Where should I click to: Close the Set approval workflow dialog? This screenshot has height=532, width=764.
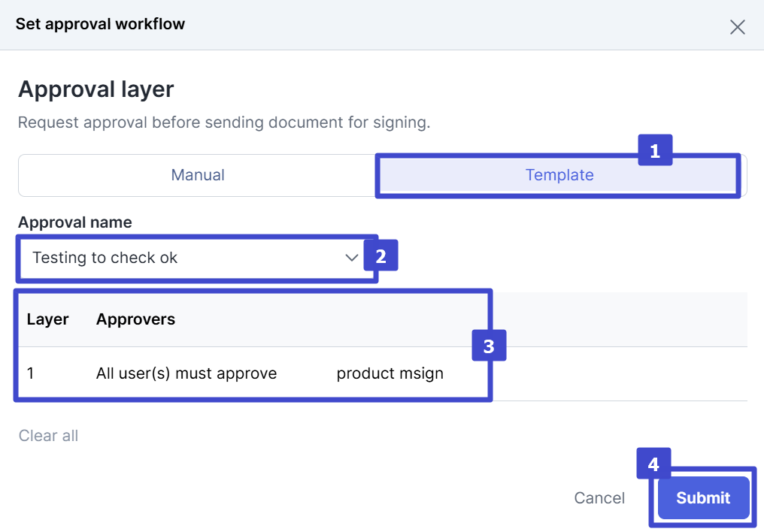click(x=737, y=28)
